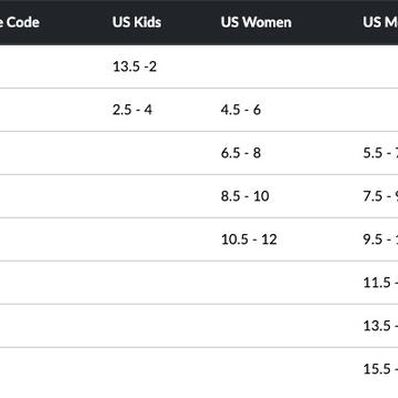
Task: Click the US Women column header
Action: coord(256,22)
